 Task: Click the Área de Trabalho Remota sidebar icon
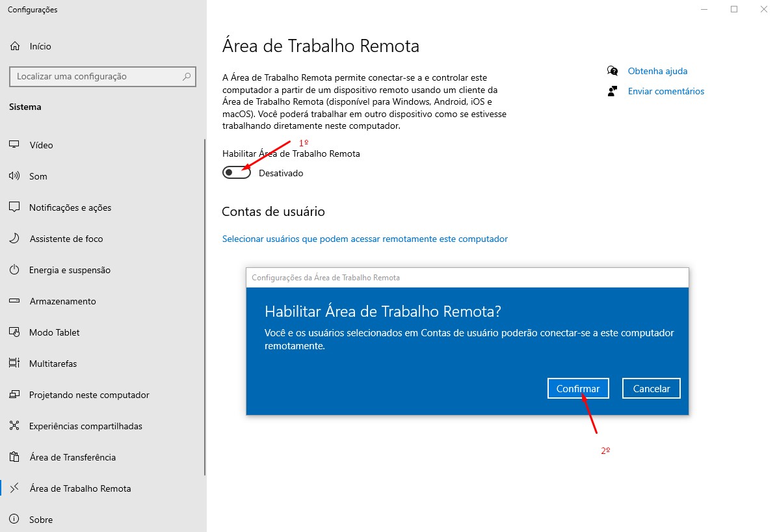[x=14, y=488]
